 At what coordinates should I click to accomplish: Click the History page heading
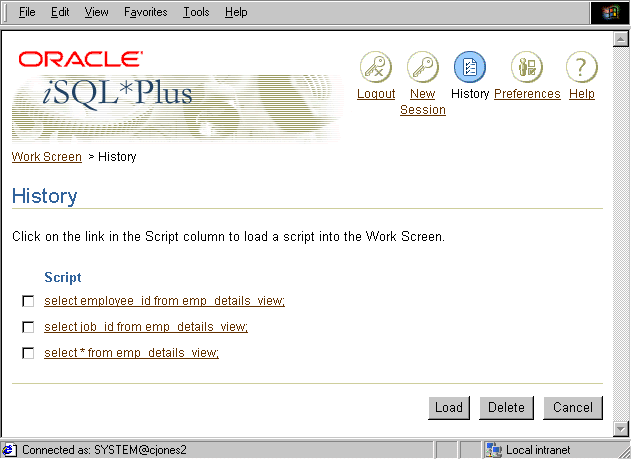pos(44,196)
